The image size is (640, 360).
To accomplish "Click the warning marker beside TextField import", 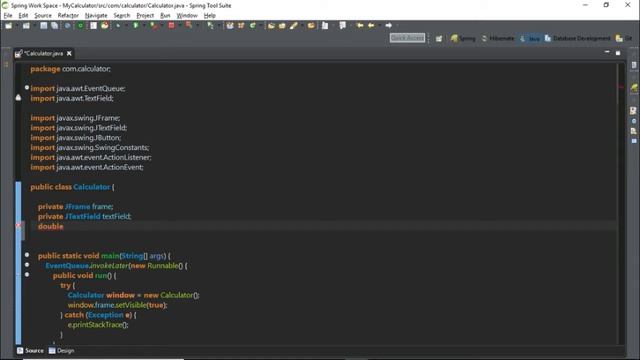I will pyautogui.click(x=18, y=98).
